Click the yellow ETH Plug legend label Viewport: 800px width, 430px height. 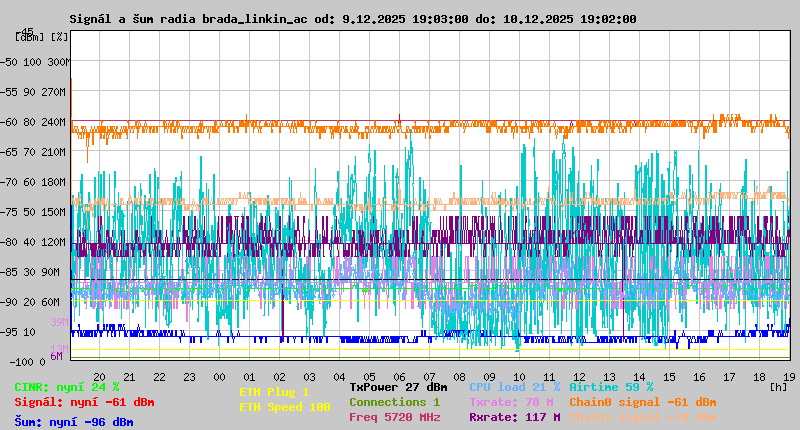(274, 392)
